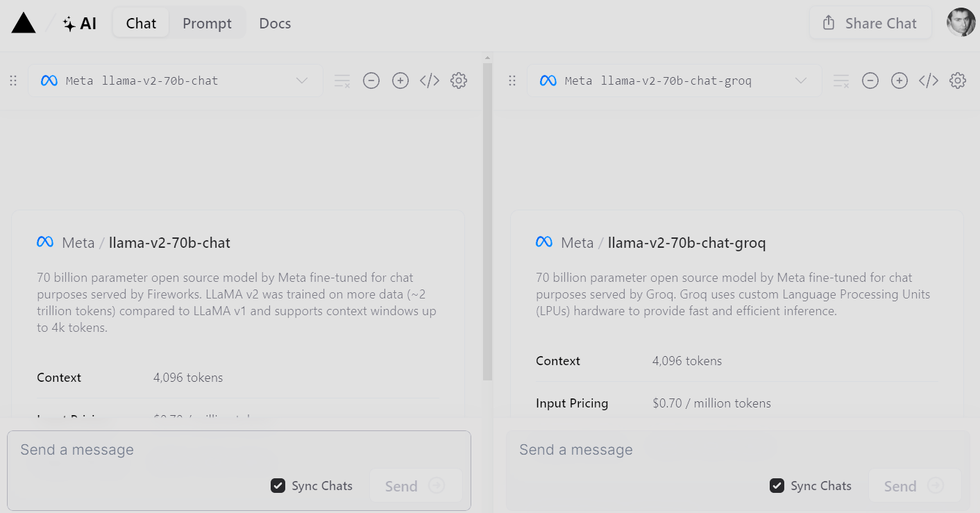Image resolution: width=980 pixels, height=513 pixels.
Task: Click the left panel vertical scrollbar
Action: [487, 222]
